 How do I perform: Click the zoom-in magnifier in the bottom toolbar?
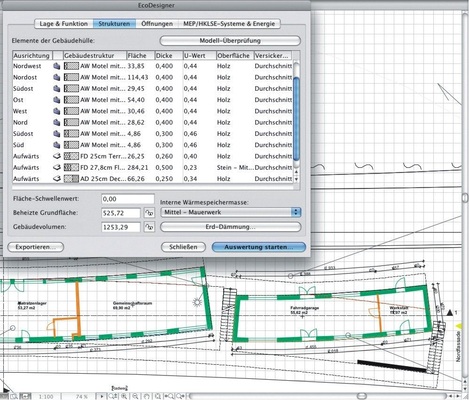(x=124, y=396)
